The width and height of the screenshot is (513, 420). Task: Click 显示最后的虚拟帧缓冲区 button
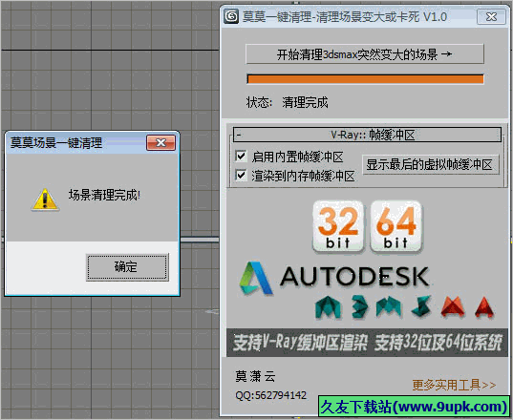(430, 164)
